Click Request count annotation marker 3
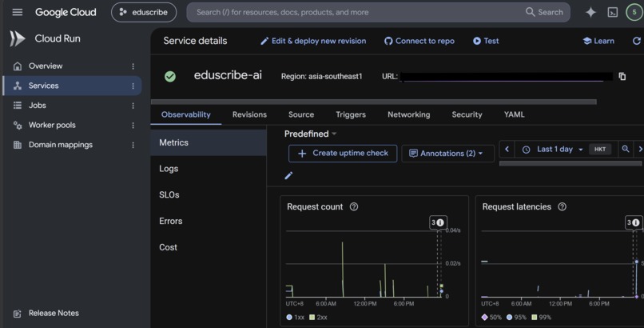The height and width of the screenshot is (328, 644). point(438,222)
